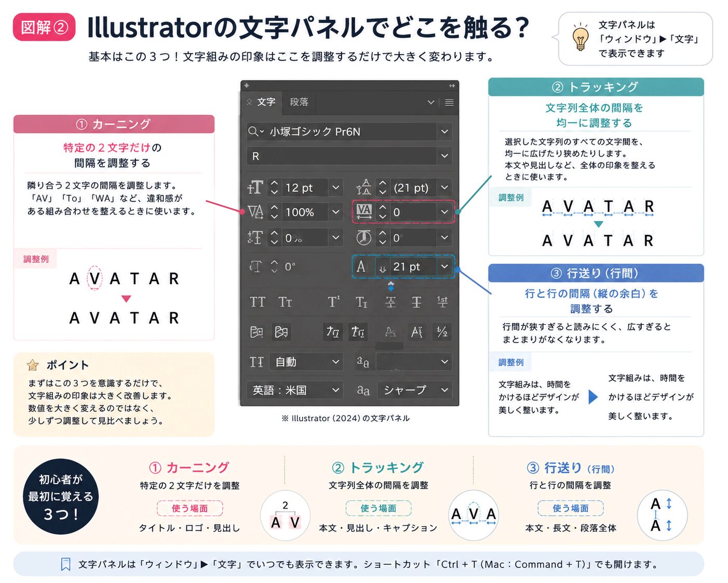Click the panel collapse double-arrow icon
The image size is (728, 583).
452,85
